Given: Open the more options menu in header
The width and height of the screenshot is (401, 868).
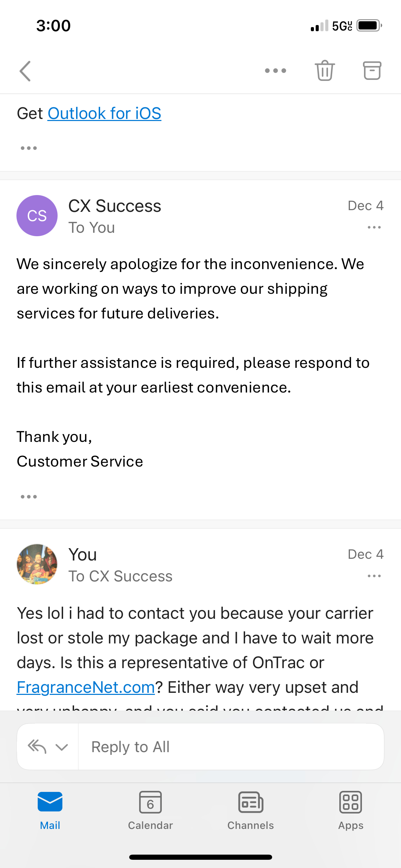Looking at the screenshot, I should pos(275,71).
